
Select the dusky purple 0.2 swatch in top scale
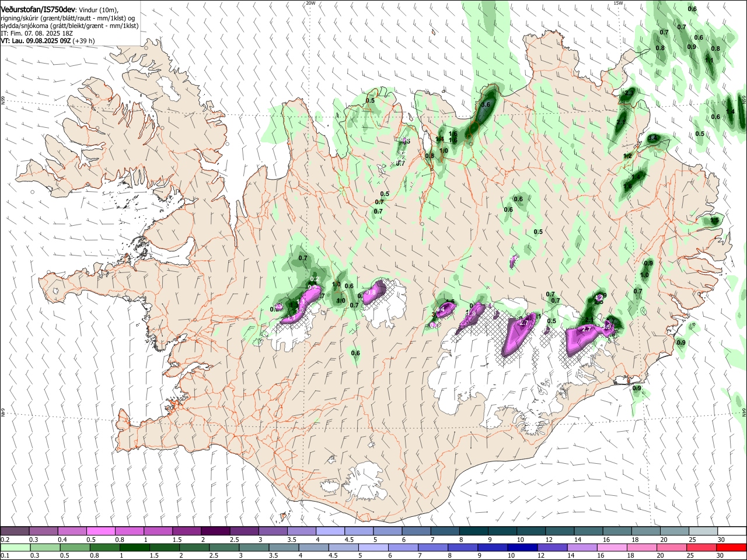pyautogui.click(x=15, y=531)
